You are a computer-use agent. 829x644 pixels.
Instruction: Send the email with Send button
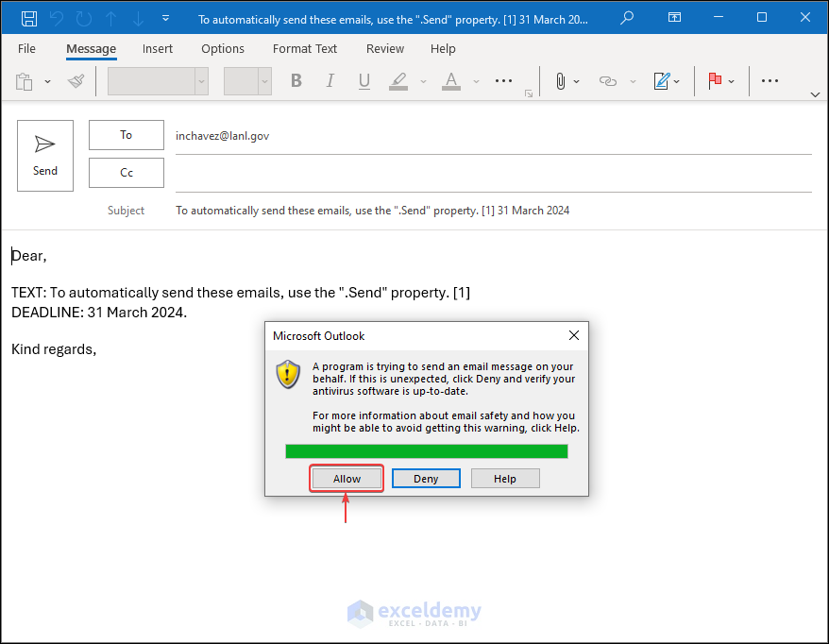(x=45, y=156)
